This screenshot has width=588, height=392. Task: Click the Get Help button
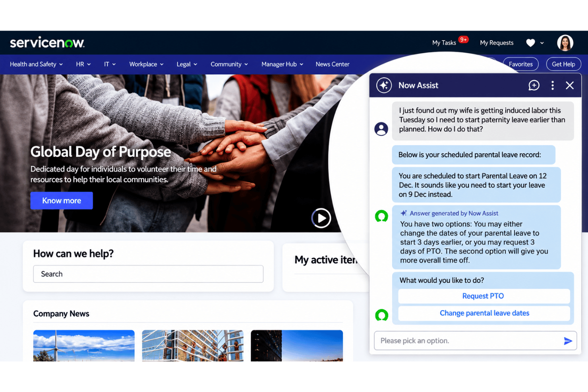(563, 64)
